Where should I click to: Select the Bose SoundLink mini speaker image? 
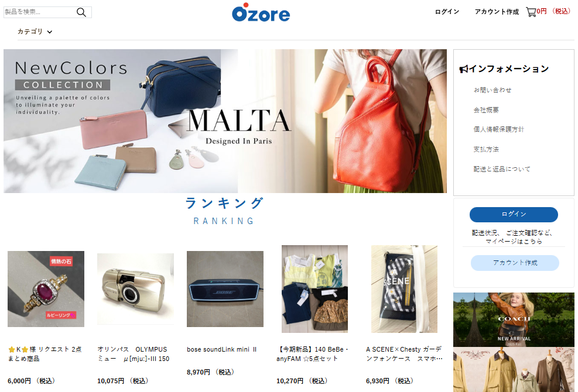coord(225,289)
